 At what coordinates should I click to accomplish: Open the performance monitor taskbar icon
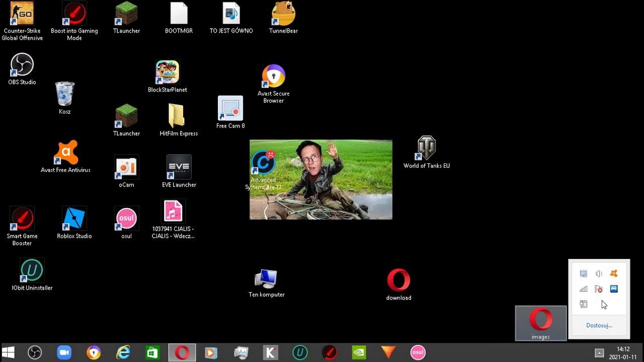241,352
